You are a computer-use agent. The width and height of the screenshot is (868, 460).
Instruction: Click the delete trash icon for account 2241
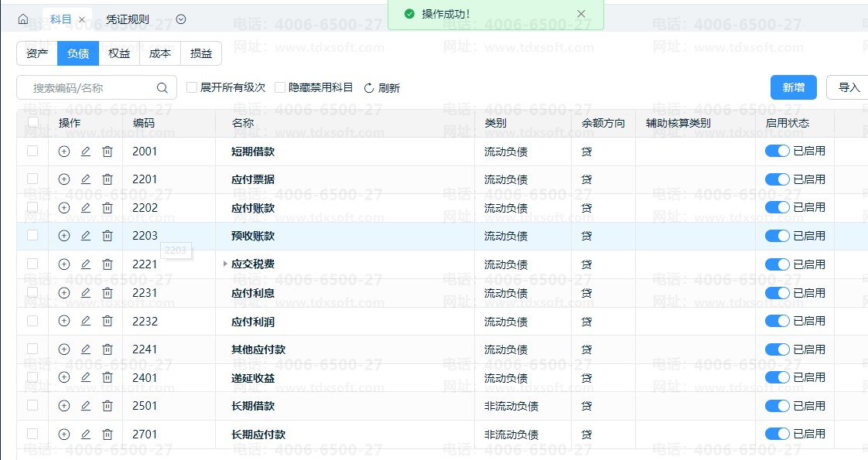point(108,349)
